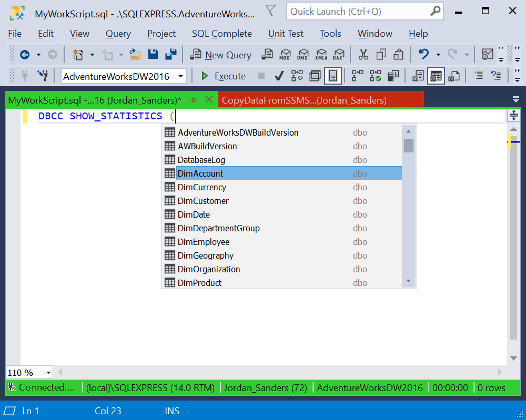The image size is (526, 420).
Task: Uncomment the selected lines
Action: [x=496, y=76]
